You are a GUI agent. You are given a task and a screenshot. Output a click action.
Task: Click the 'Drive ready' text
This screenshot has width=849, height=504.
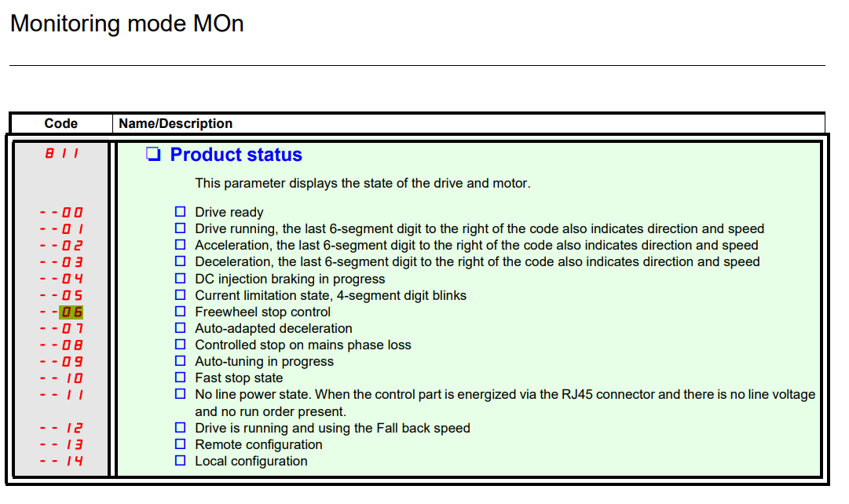229,212
